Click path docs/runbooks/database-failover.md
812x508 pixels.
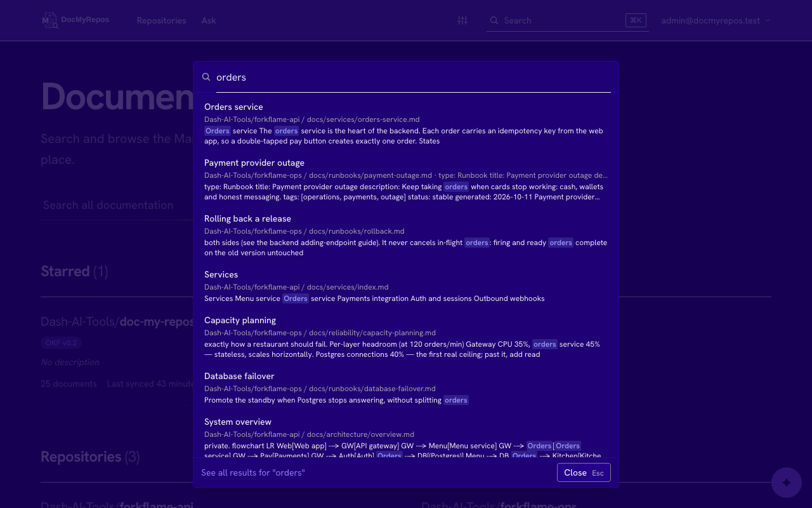tap(372, 389)
